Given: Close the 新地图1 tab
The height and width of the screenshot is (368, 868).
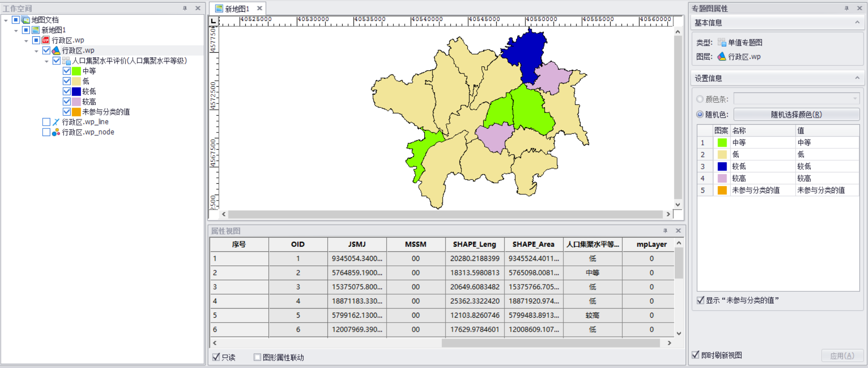Looking at the screenshot, I should point(259,8).
